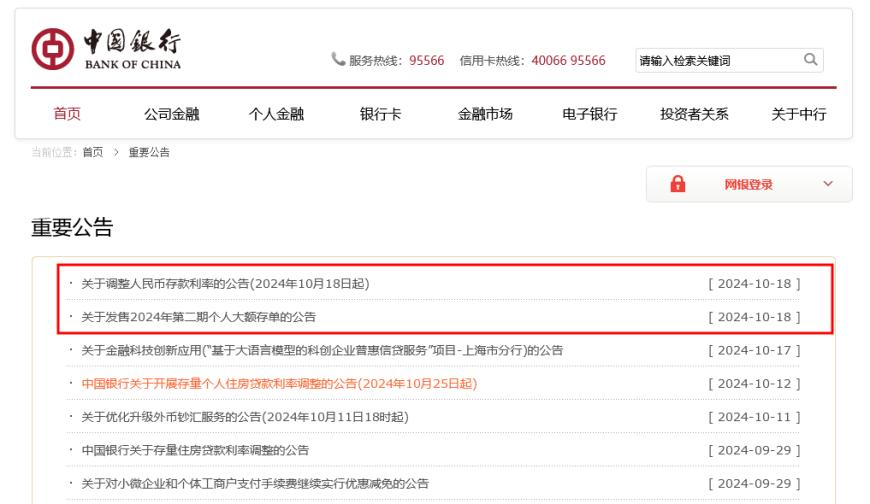Expand the 网银登录 dropdown chevron

click(x=828, y=184)
